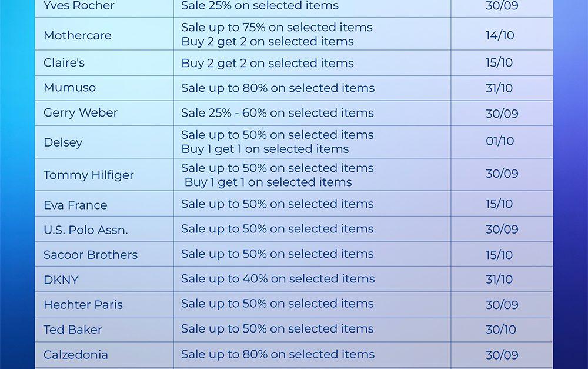The width and height of the screenshot is (588, 369).
Task: Click the 14/10 date for Mothercare
Action: [x=500, y=35]
